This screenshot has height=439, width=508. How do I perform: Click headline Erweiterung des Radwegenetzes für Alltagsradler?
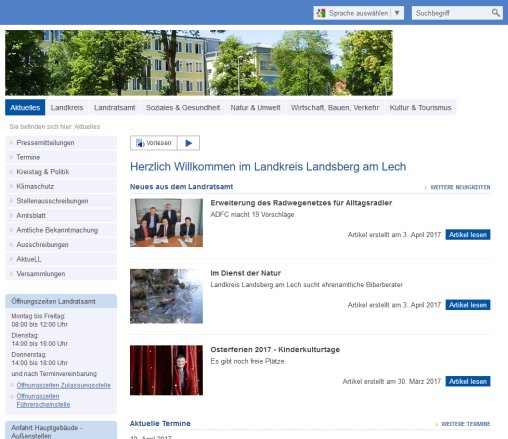point(301,203)
